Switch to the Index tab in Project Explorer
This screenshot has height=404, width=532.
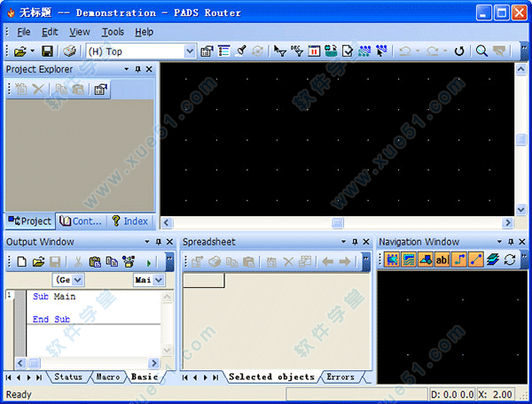tap(129, 221)
